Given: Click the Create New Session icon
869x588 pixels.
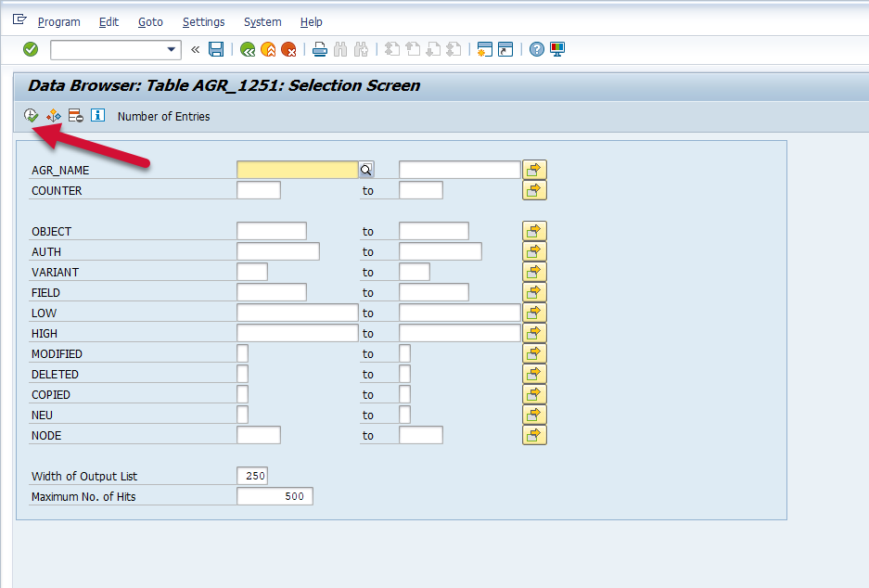Looking at the screenshot, I should pos(484,49).
